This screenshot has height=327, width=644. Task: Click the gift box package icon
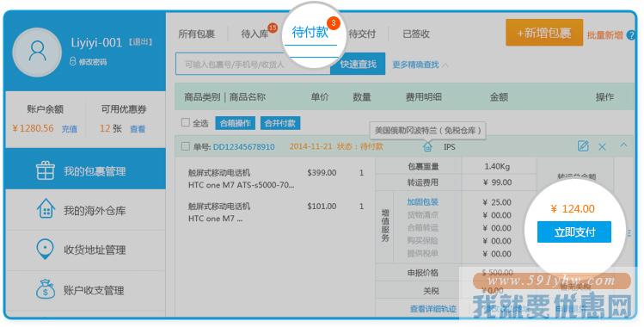point(46,170)
